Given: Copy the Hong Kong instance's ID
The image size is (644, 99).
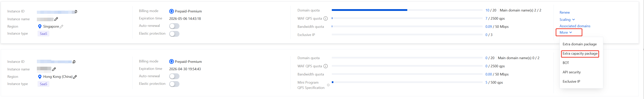Looking at the screenshot, I should (74, 62).
